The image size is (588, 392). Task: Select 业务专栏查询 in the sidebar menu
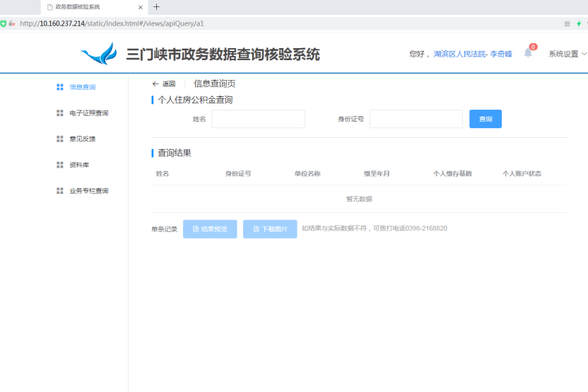(89, 191)
